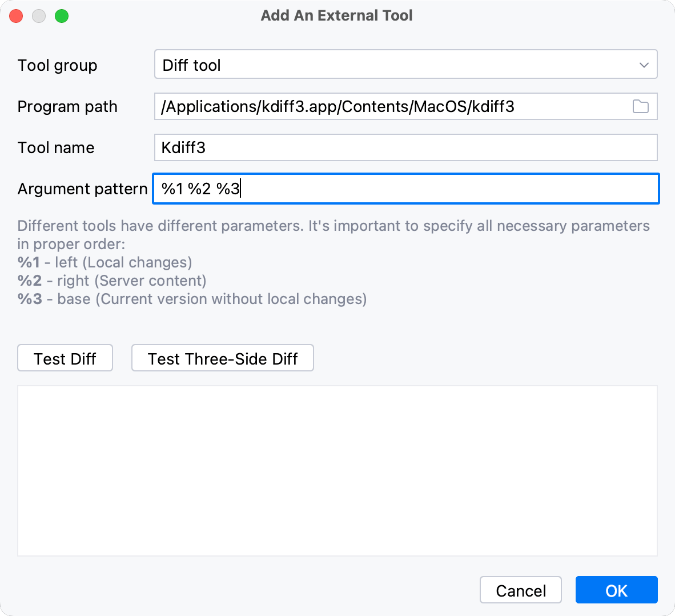675x616 pixels.
Task: Click the Argument pattern label
Action: click(82, 189)
